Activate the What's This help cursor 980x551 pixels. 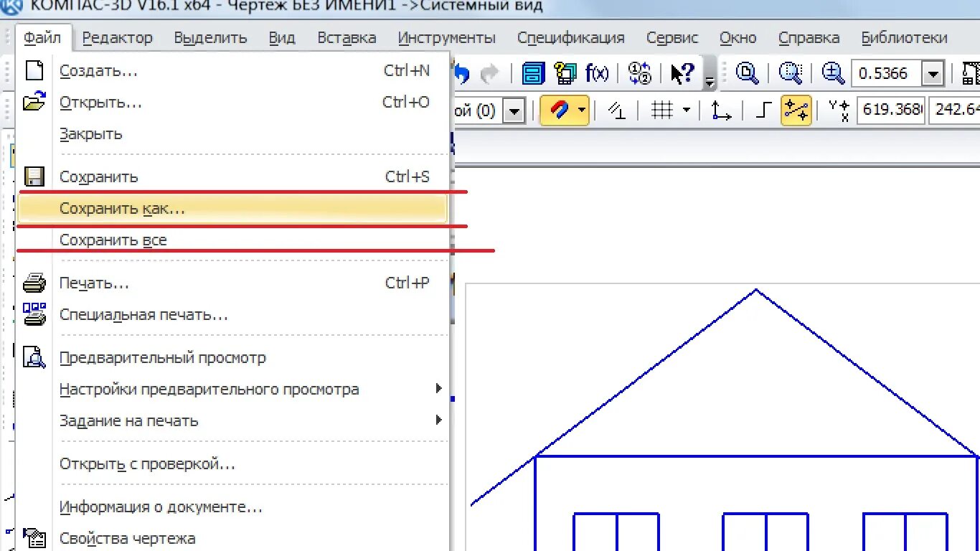click(x=682, y=73)
